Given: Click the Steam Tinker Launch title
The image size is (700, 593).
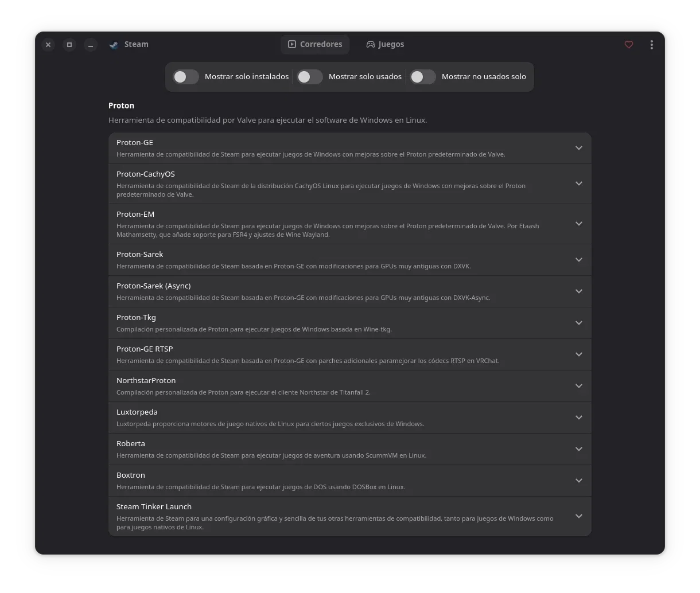Looking at the screenshot, I should click(x=154, y=506).
